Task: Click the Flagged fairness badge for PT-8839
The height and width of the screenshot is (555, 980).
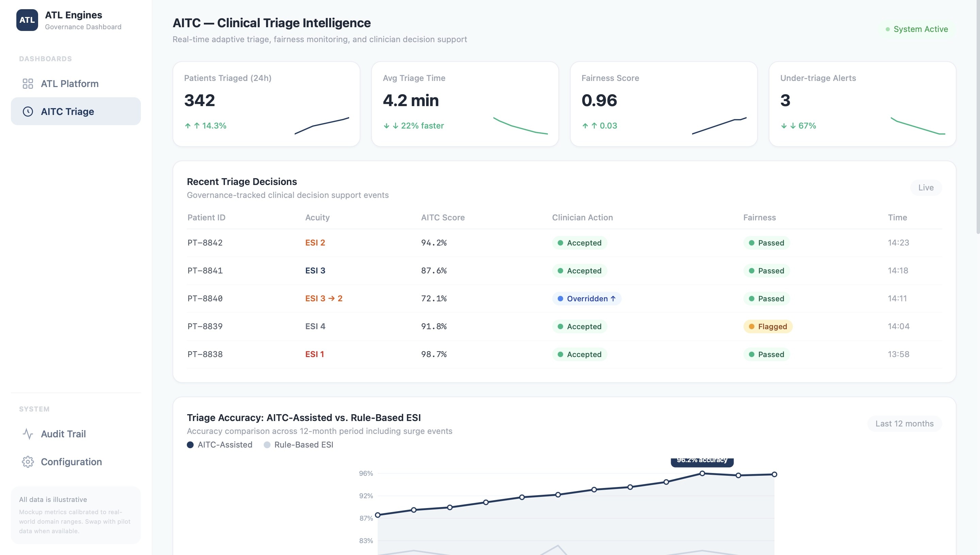Action: (x=768, y=326)
